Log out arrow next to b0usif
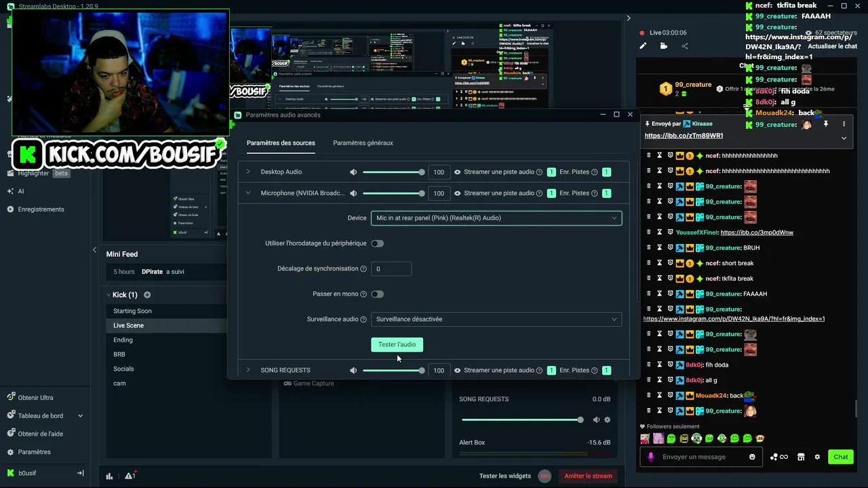 point(80,473)
